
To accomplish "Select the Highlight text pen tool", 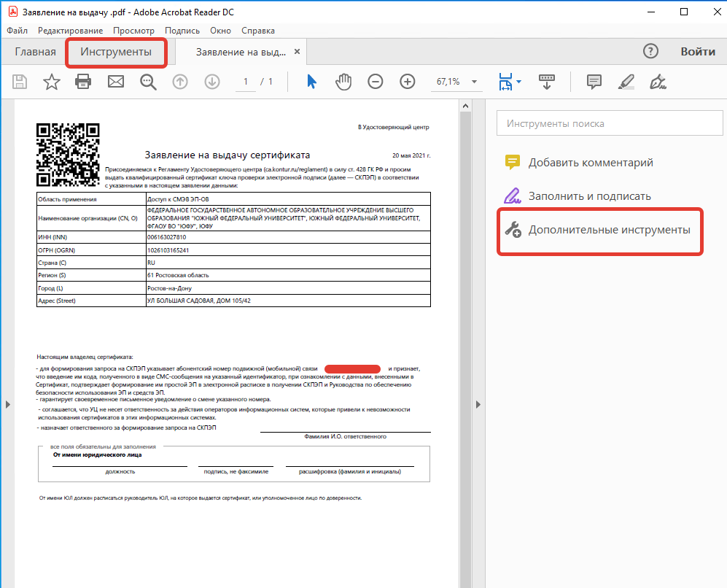I will coord(626,82).
